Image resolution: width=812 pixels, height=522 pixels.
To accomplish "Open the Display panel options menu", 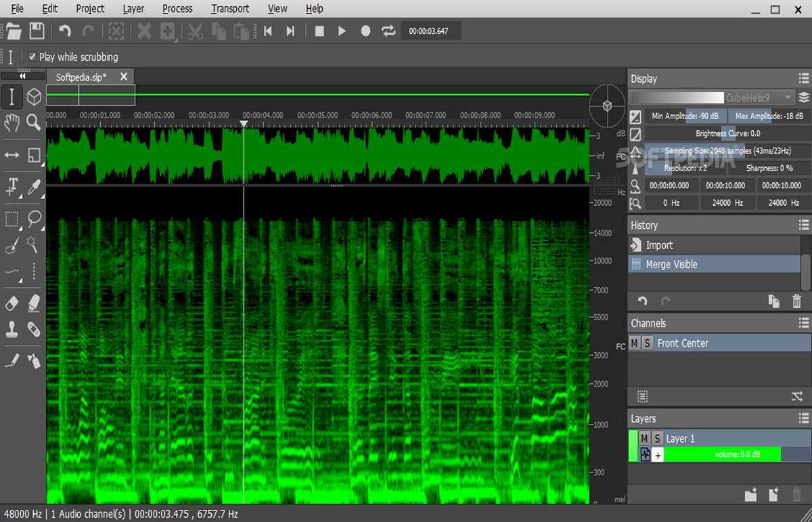I will (803, 79).
